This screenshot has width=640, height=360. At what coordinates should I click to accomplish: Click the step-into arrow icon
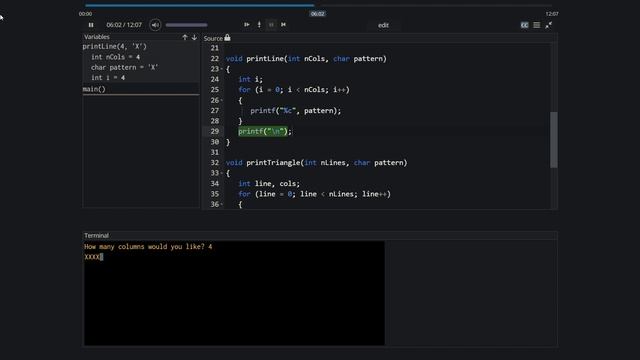[x=259, y=24]
